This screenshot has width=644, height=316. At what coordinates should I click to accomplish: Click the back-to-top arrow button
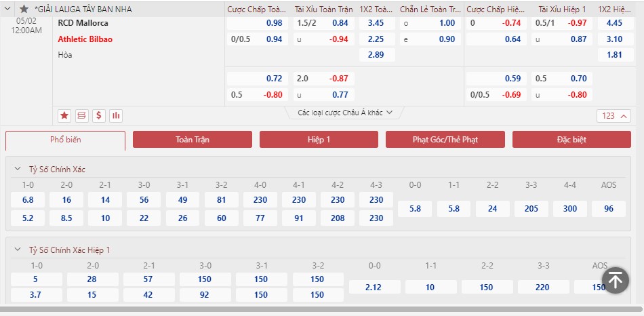[616, 280]
